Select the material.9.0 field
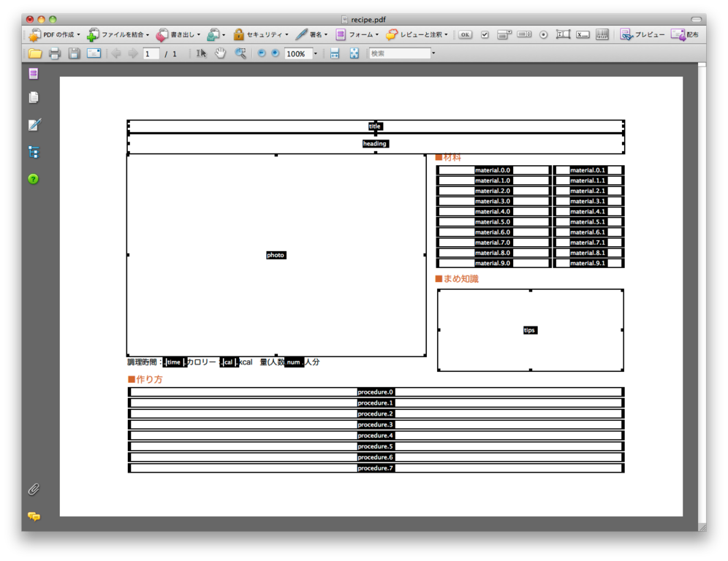Viewport: 728px width, 561px height. tap(493, 263)
